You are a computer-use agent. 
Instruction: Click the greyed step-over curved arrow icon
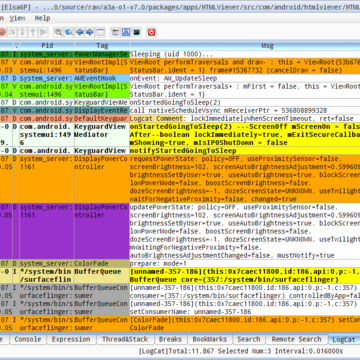point(12,32)
